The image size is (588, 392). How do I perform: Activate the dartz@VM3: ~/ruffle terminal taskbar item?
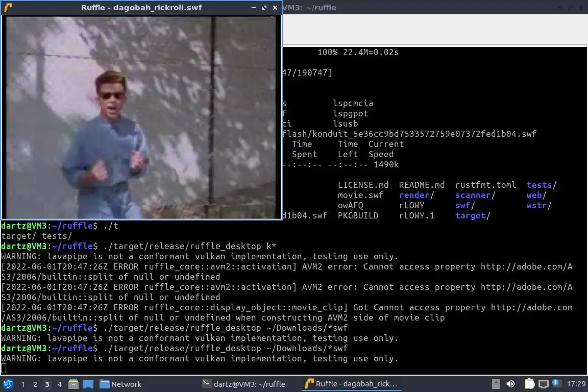click(x=244, y=384)
